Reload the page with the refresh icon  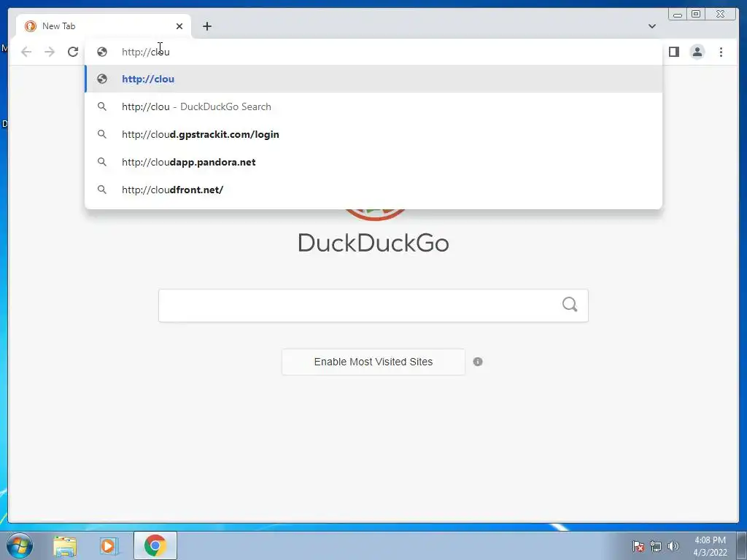click(x=73, y=52)
